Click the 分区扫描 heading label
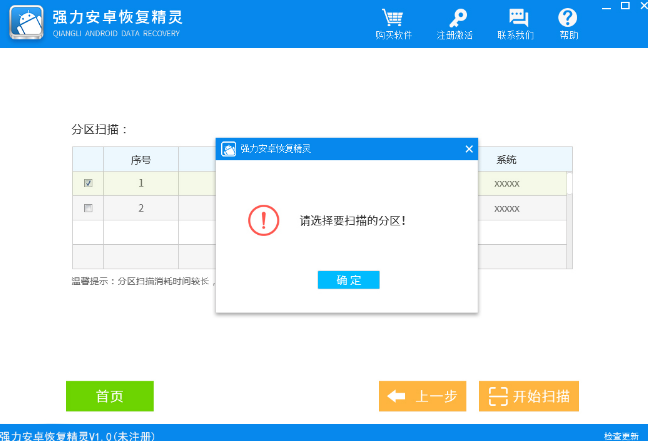Screen dimensions: 648x441 coord(99,129)
